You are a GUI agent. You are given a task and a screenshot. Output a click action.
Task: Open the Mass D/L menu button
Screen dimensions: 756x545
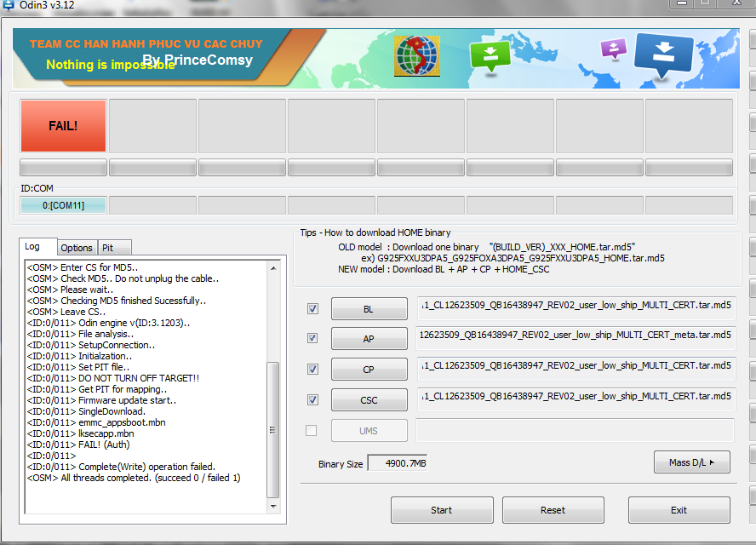(x=692, y=462)
